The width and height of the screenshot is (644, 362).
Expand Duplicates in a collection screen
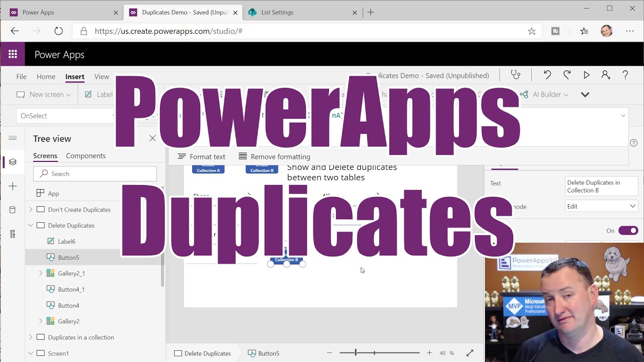pos(31,337)
